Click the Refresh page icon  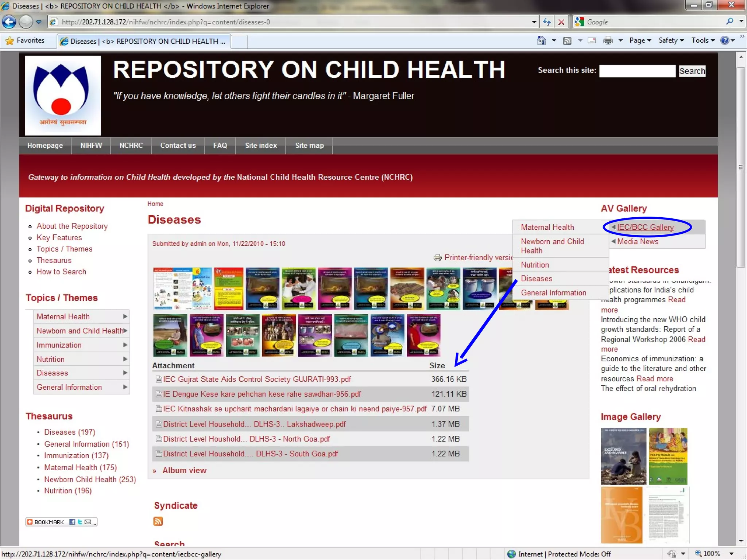click(x=546, y=22)
